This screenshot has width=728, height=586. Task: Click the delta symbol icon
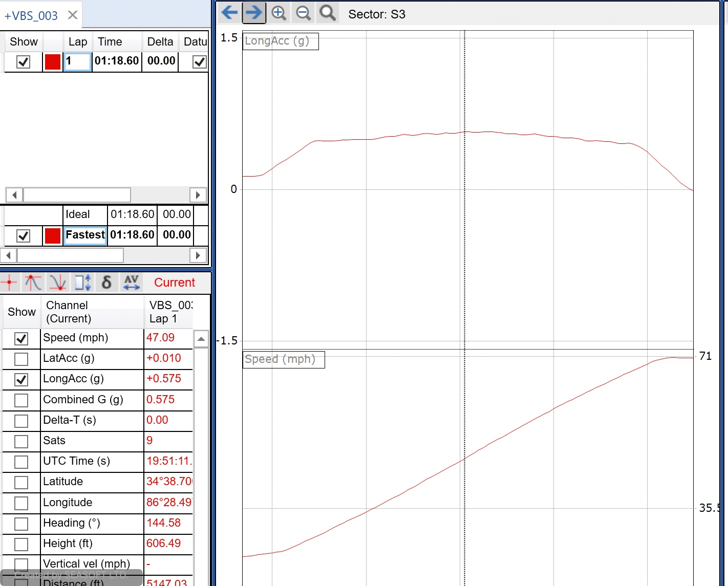click(106, 282)
